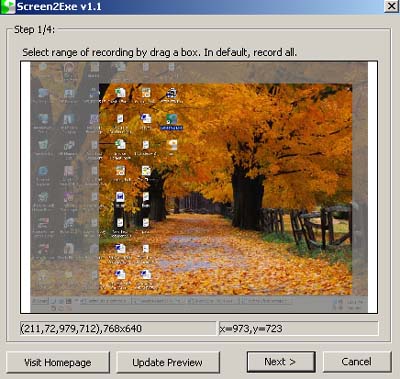400x379 pixels.
Task: Refresh the capture with Update Preview
Action: click(168, 362)
